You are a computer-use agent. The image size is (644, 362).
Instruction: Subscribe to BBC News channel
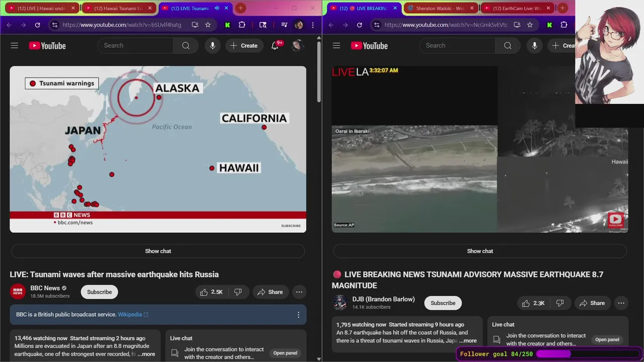(x=100, y=292)
